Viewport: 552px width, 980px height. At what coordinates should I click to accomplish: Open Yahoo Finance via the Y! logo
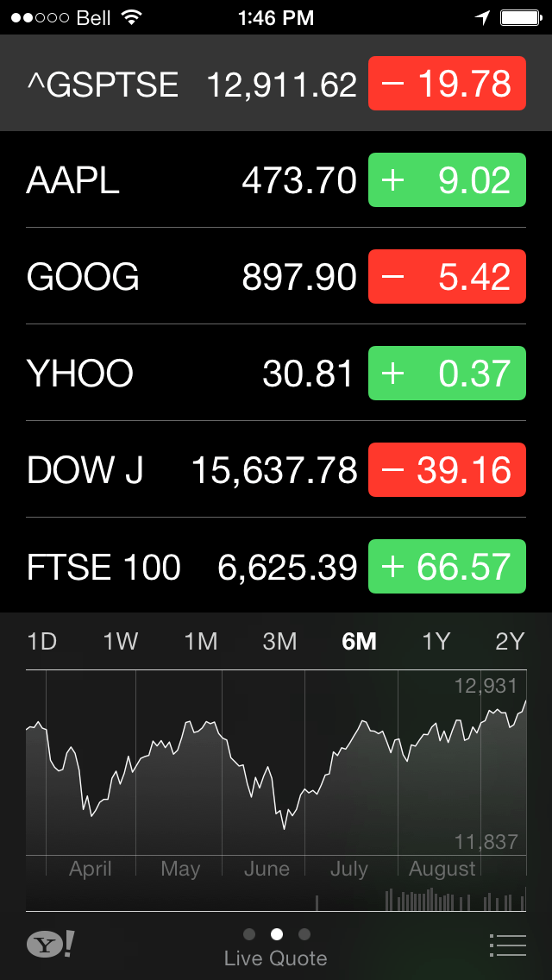coord(50,944)
